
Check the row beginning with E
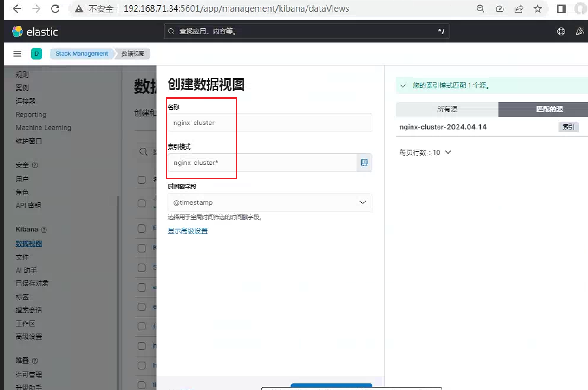click(x=142, y=228)
